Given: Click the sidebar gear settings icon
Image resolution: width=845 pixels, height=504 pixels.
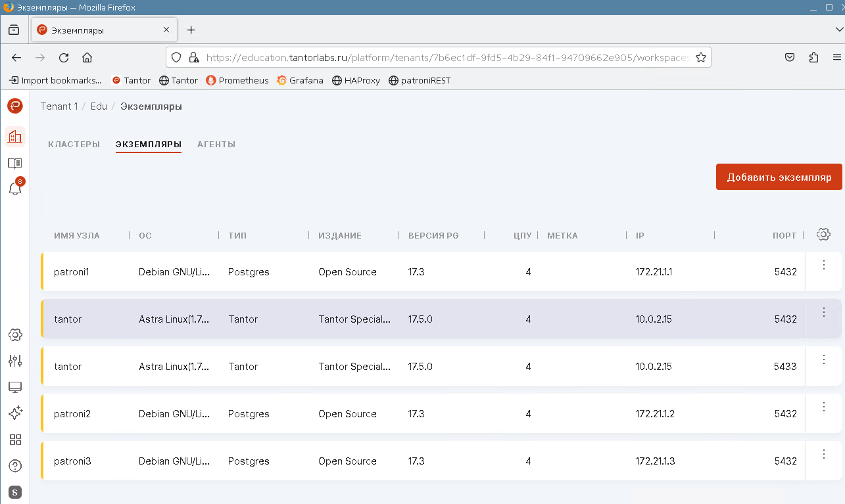Looking at the screenshot, I should pos(15,334).
